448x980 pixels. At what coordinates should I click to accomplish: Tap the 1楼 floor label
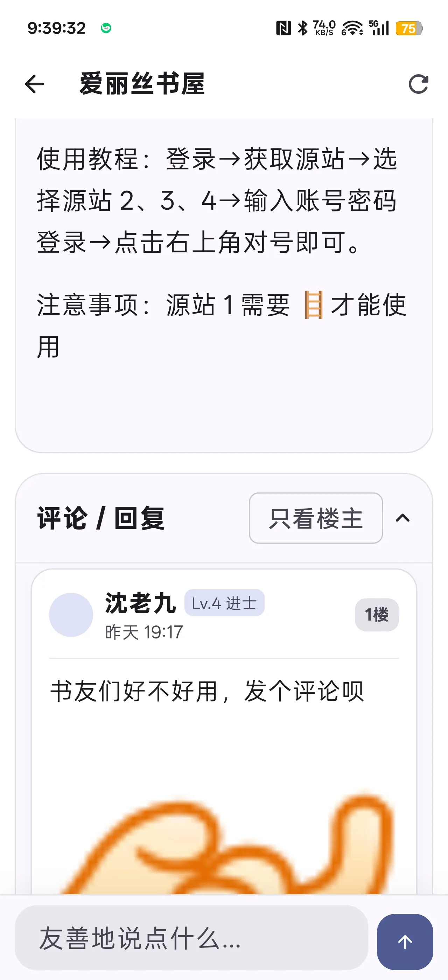click(377, 614)
